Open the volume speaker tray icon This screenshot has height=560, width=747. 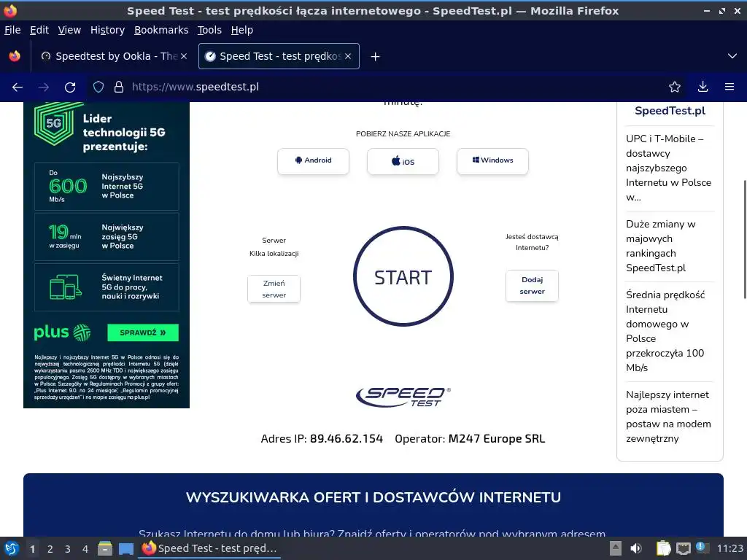636,548
